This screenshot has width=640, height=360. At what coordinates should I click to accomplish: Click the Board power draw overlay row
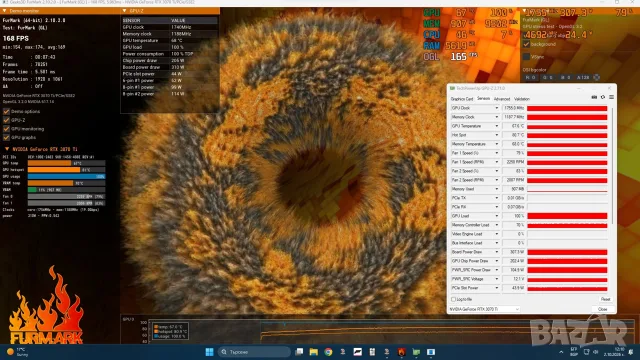[170, 67]
